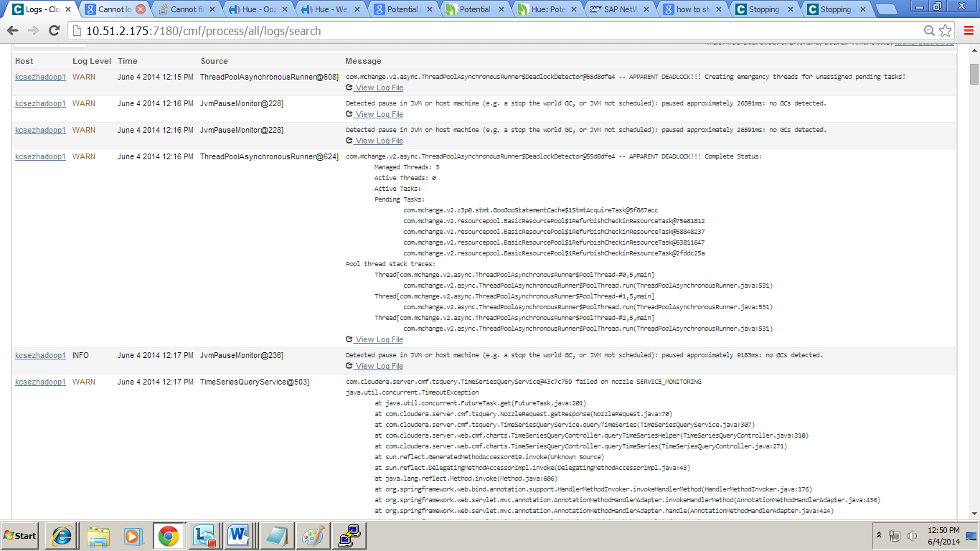Open Windows Media Player taskbar icon
Image resolution: width=980 pixels, height=551 pixels.
click(133, 536)
